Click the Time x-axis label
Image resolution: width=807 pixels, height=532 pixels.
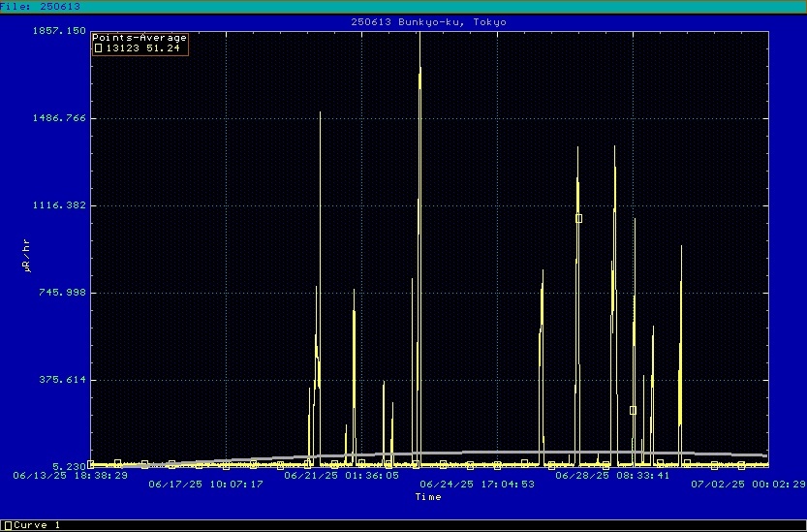[x=427, y=497]
